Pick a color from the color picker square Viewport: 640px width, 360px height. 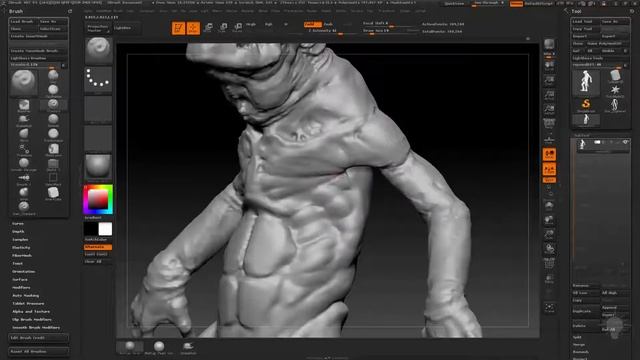coord(98,200)
